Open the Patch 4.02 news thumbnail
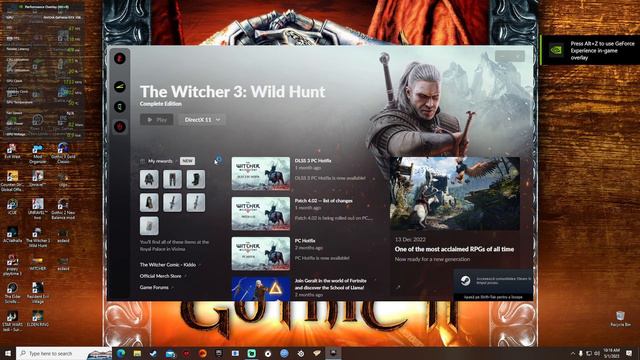The width and height of the screenshot is (640, 360). pyautogui.click(x=261, y=213)
